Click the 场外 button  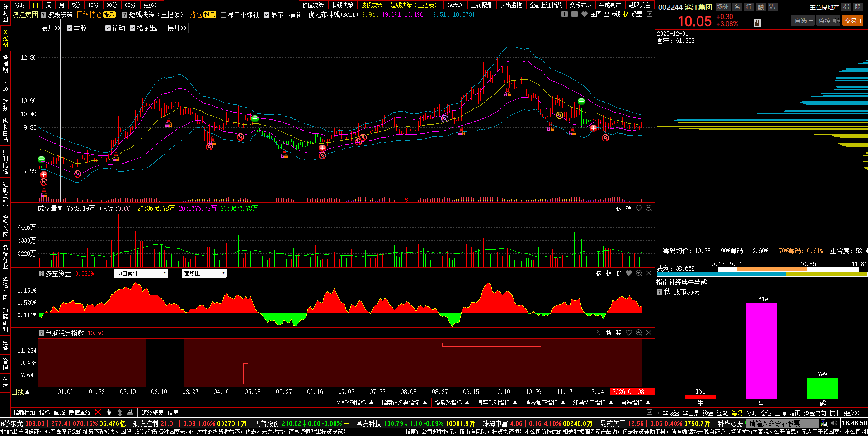[x=723, y=7]
